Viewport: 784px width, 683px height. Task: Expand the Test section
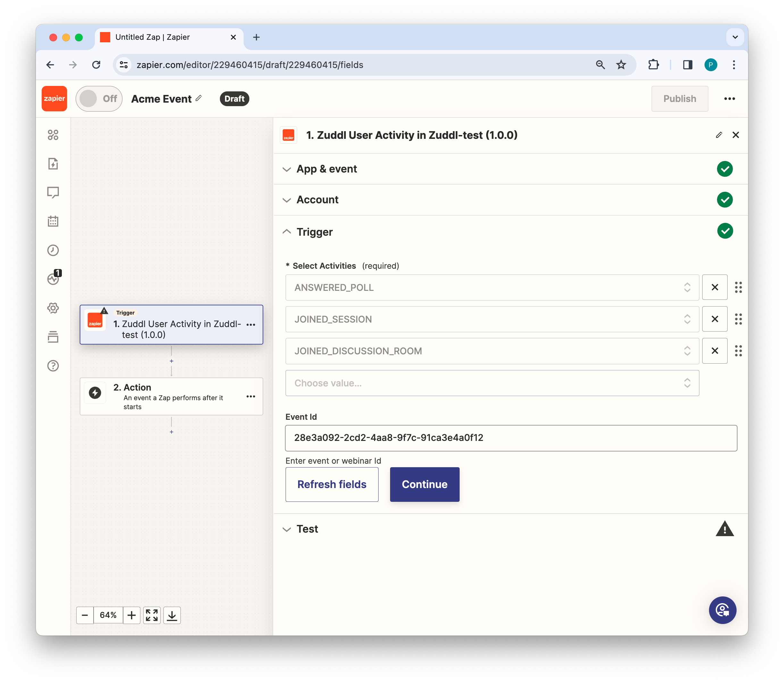307,529
